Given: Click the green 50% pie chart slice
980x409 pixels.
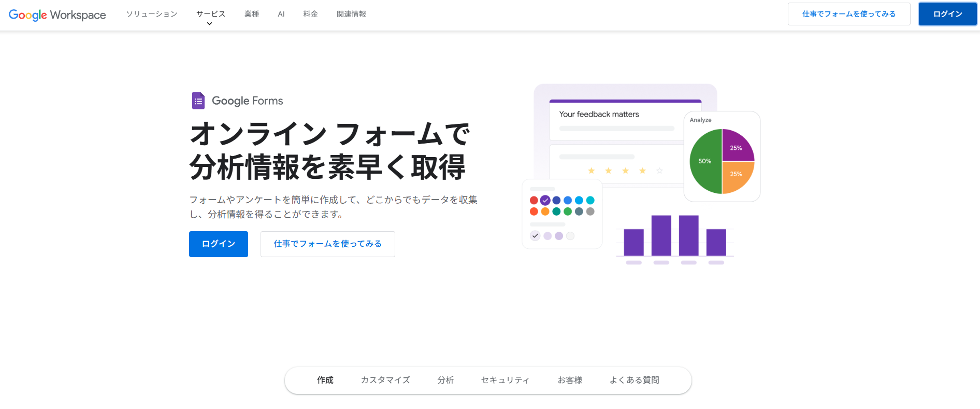Looking at the screenshot, I should click(704, 161).
